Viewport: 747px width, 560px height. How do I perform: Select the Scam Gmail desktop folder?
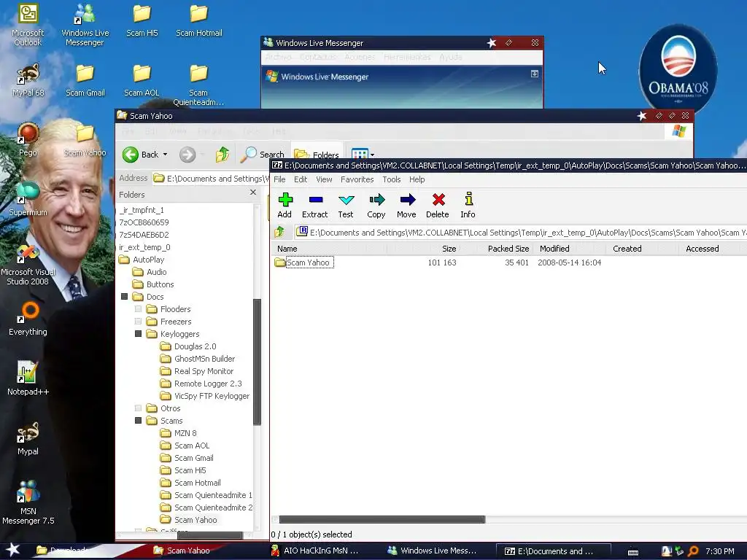click(x=85, y=80)
